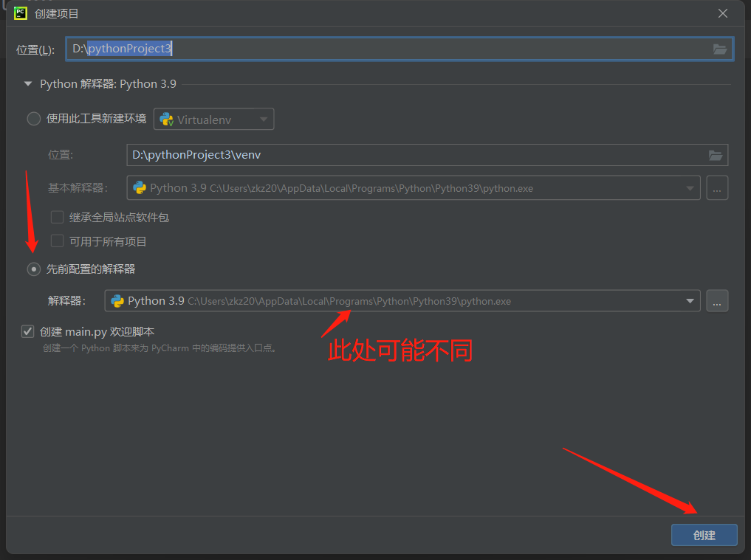Close the 创建项目 dialog
Image resolution: width=751 pixels, height=560 pixels.
[x=723, y=13]
